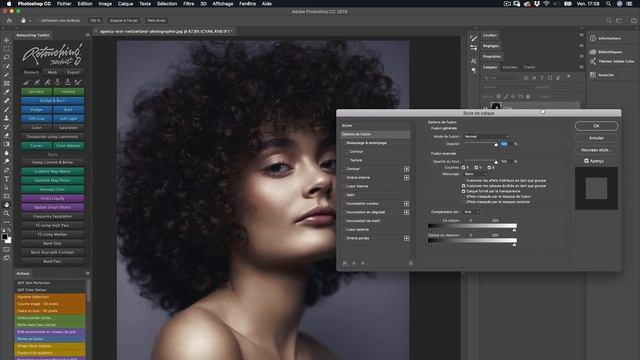The image size is (640, 360).
Task: Select the Clone Stamp tool
Action: (7, 118)
